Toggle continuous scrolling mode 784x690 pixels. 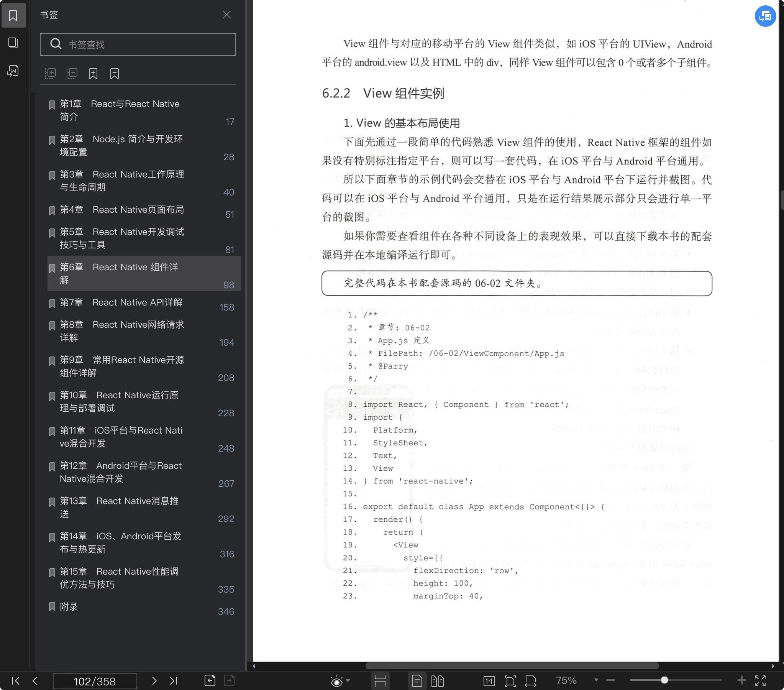click(380, 681)
